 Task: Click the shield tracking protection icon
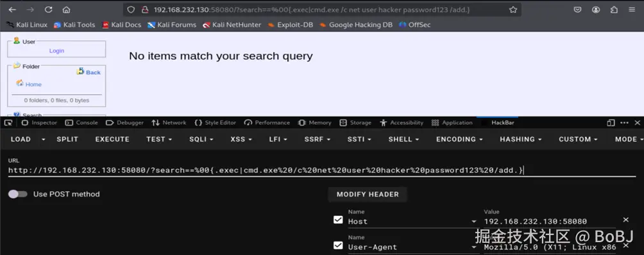click(131, 10)
